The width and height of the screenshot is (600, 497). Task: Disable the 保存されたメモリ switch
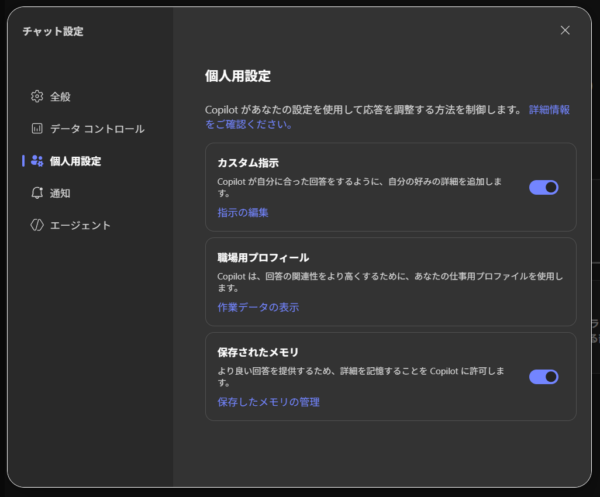pos(543,377)
